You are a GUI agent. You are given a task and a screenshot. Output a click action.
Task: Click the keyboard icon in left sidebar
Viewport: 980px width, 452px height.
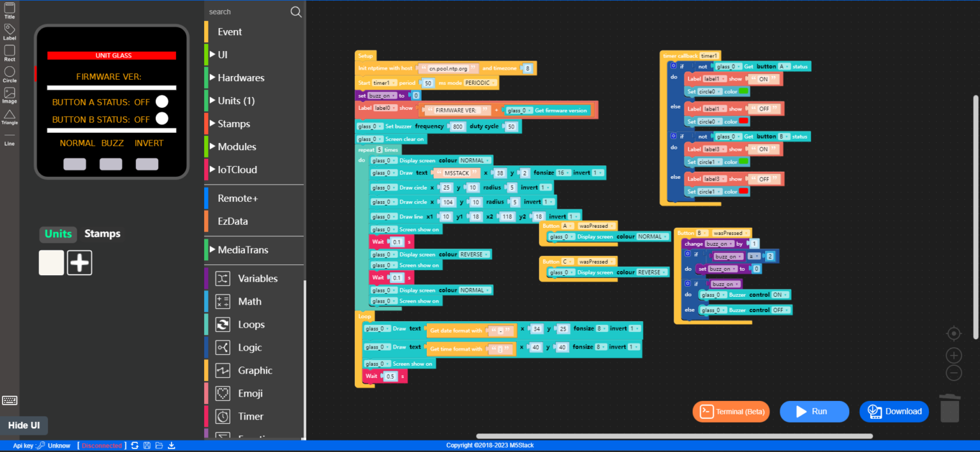coord(10,400)
